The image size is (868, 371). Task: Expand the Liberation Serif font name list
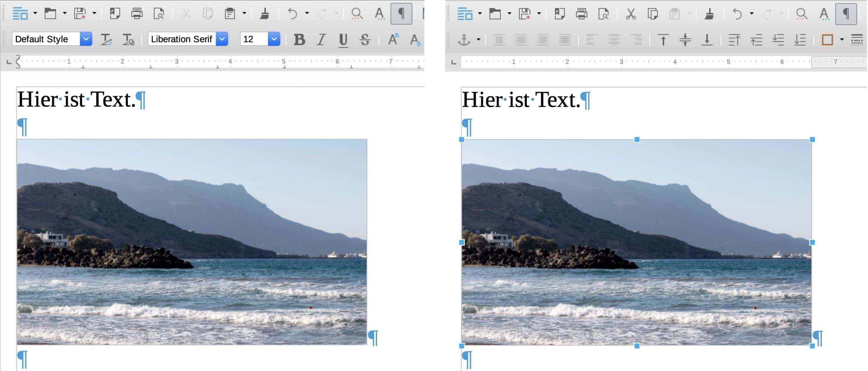click(222, 39)
